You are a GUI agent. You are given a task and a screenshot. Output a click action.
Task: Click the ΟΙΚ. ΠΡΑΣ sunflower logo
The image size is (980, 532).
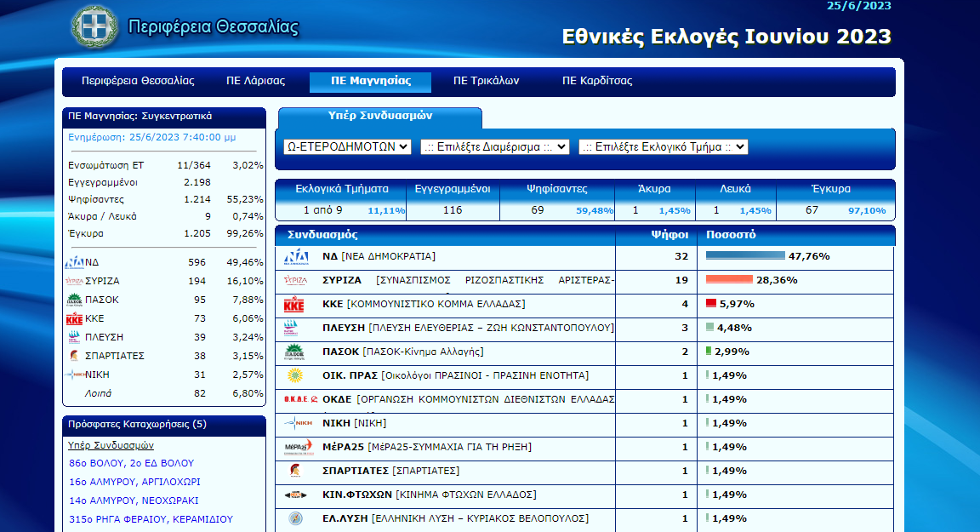point(295,375)
